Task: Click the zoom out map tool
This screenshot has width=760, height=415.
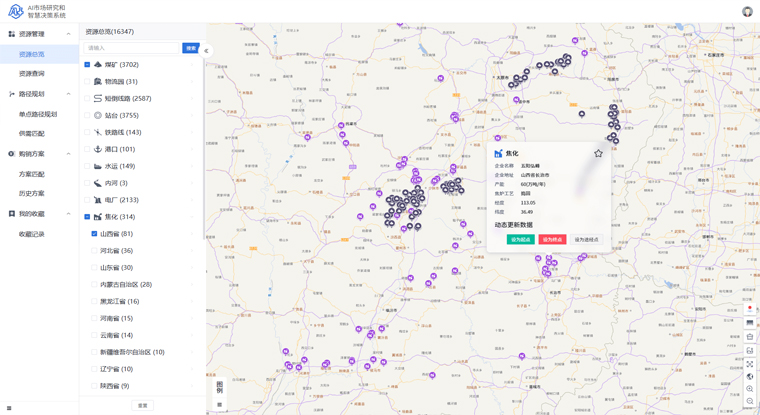Action: (750, 402)
